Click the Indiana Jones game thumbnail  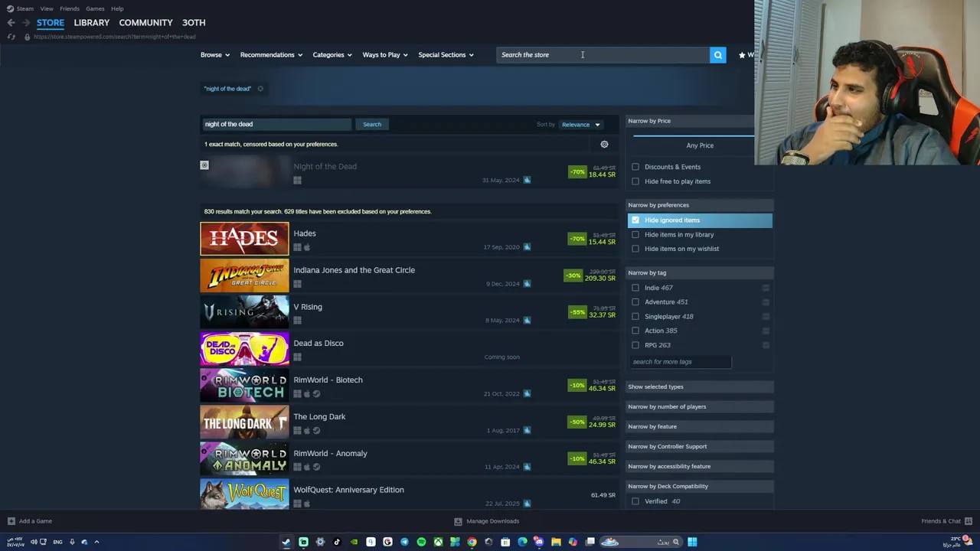pos(244,275)
